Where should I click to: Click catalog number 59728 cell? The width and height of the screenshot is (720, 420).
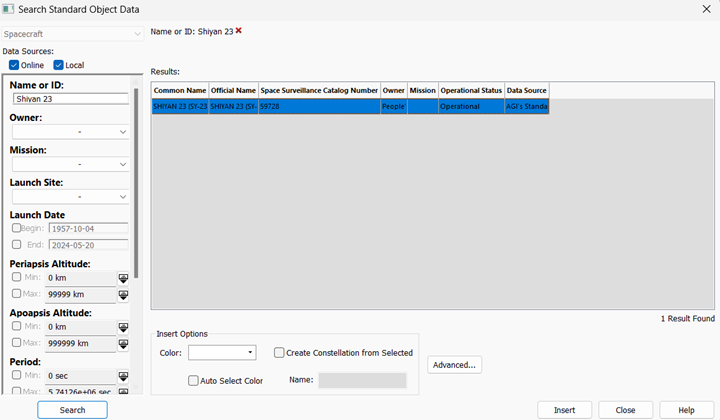pos(320,106)
